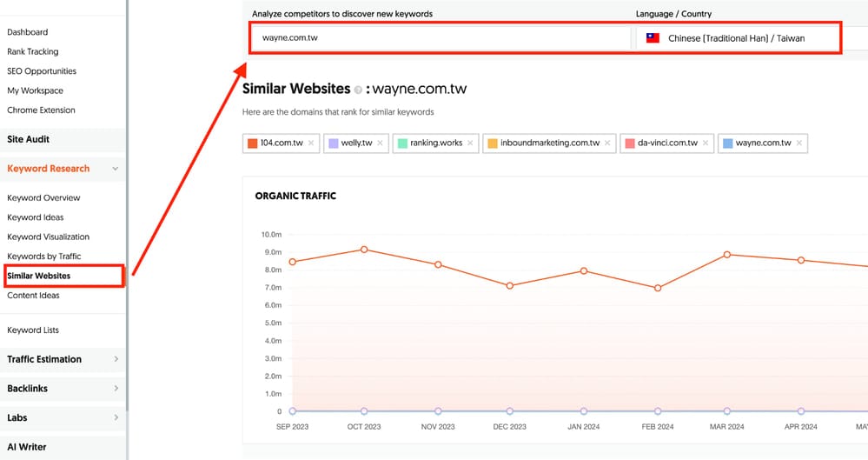Remove the 104.com.tw domain chip
The width and height of the screenshot is (868, 460).
pyautogui.click(x=311, y=143)
